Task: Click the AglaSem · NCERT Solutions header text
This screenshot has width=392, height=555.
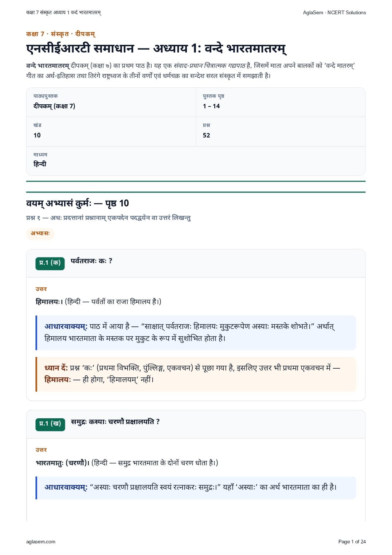Action: [x=334, y=12]
